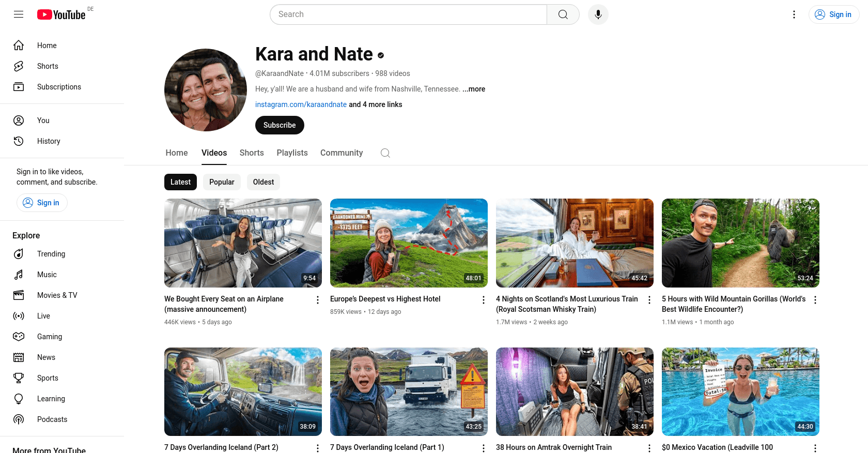
Task: Open options menu for Airplane seat video
Action: (x=317, y=300)
